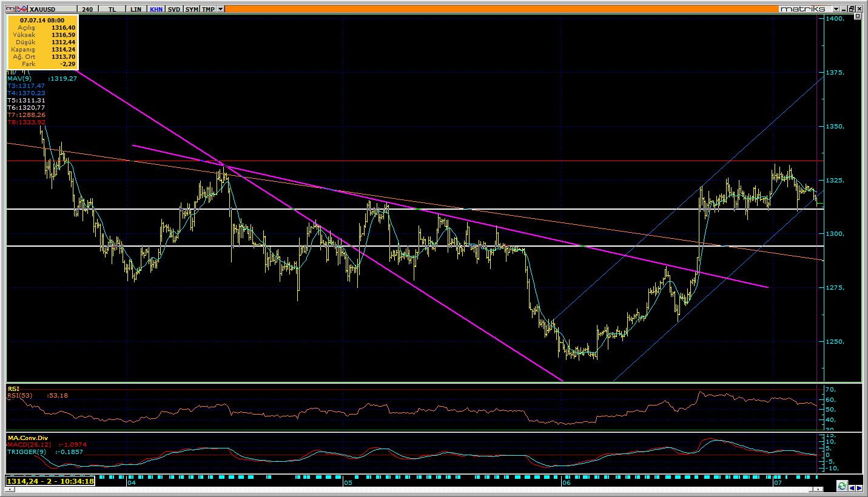Viewport: 868px width, 497px height.
Task: Click the Kapanış value 1314,24
Action: (63, 49)
